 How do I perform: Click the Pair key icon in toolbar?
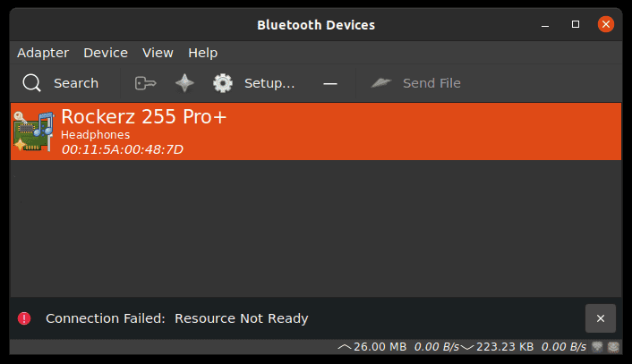pos(146,83)
